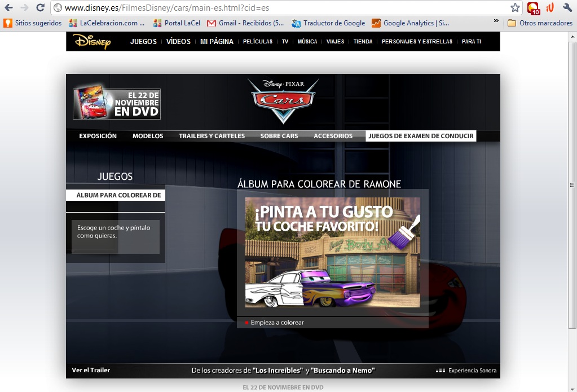This screenshot has width=577, height=392.
Task: Switch to the SOBRE CARS tab
Action: click(x=279, y=136)
